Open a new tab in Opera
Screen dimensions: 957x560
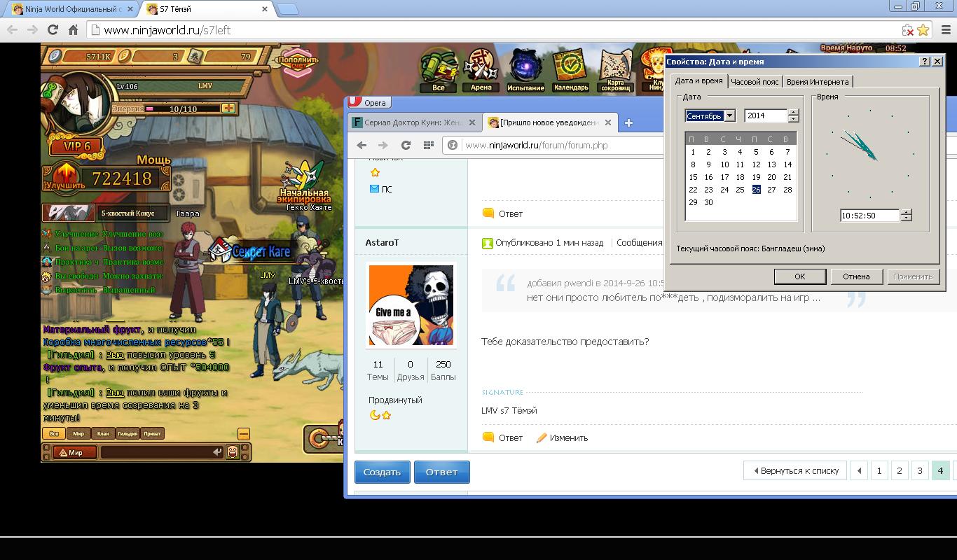628,122
